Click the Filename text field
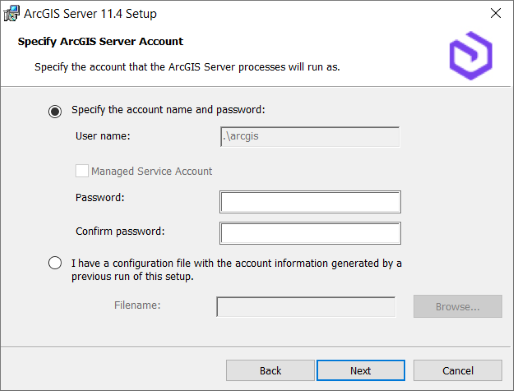Image resolution: width=514 pixels, height=391 pixels. click(306, 307)
